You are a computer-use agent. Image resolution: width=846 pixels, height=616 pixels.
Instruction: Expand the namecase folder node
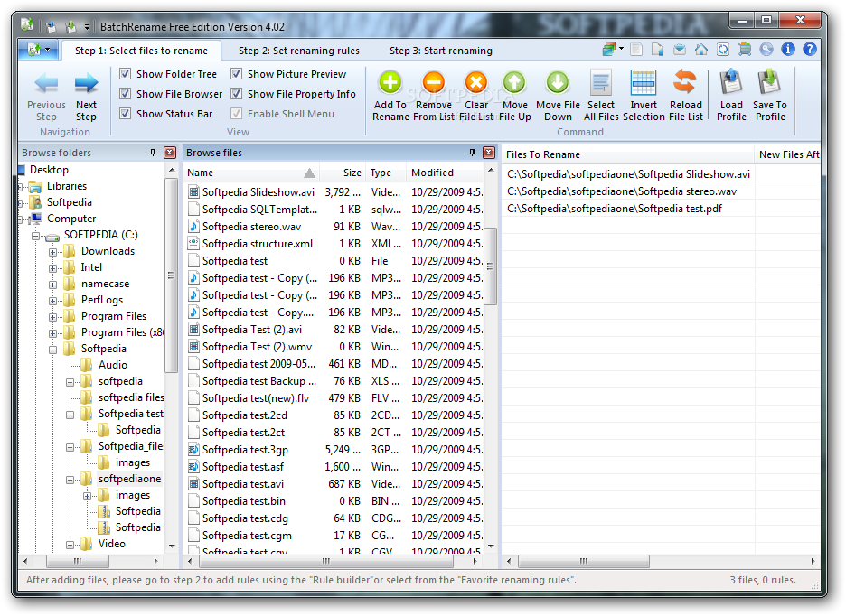[x=52, y=285]
